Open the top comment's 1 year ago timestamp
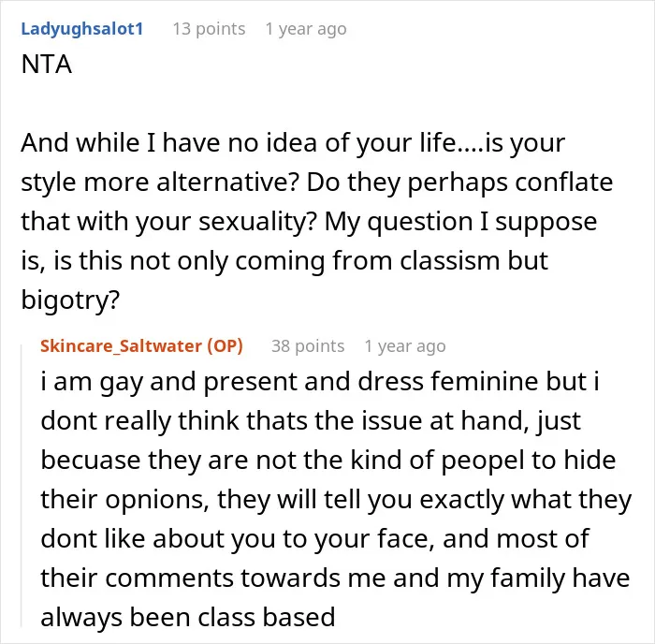Image resolution: width=655 pixels, height=644 pixels. pyautogui.click(x=306, y=29)
